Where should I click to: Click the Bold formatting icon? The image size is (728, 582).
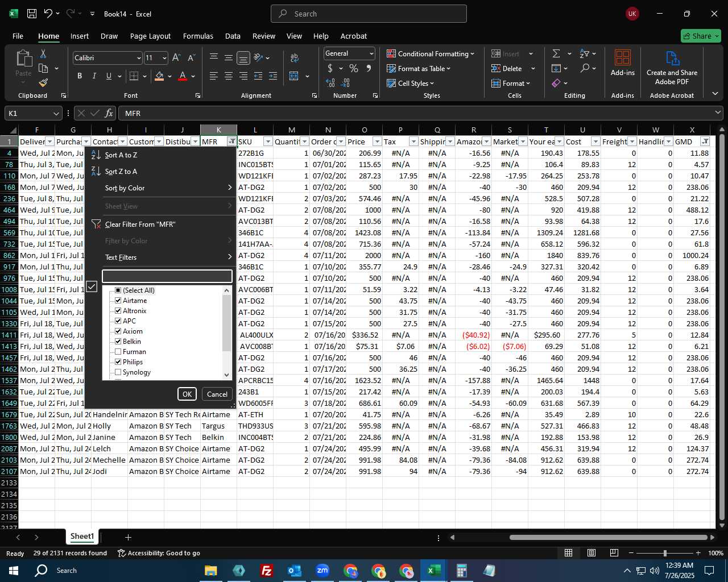pyautogui.click(x=80, y=76)
